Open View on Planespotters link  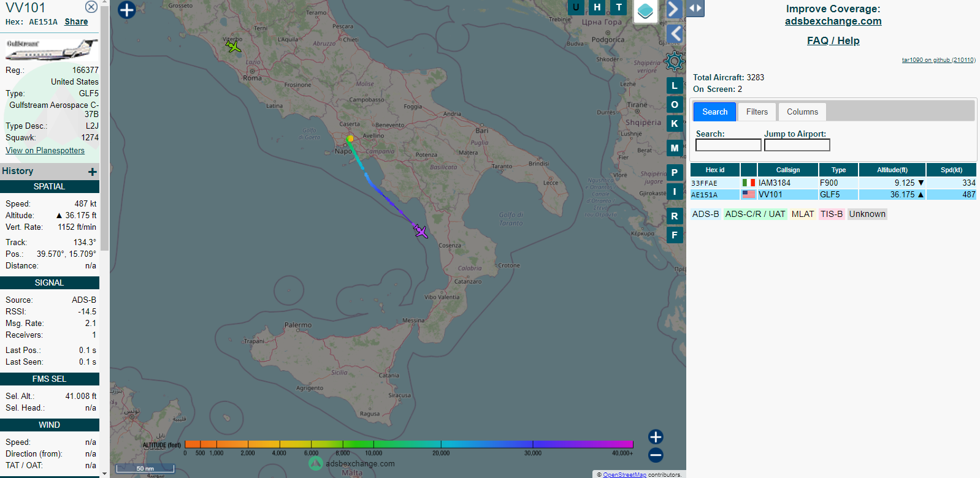pyautogui.click(x=45, y=150)
